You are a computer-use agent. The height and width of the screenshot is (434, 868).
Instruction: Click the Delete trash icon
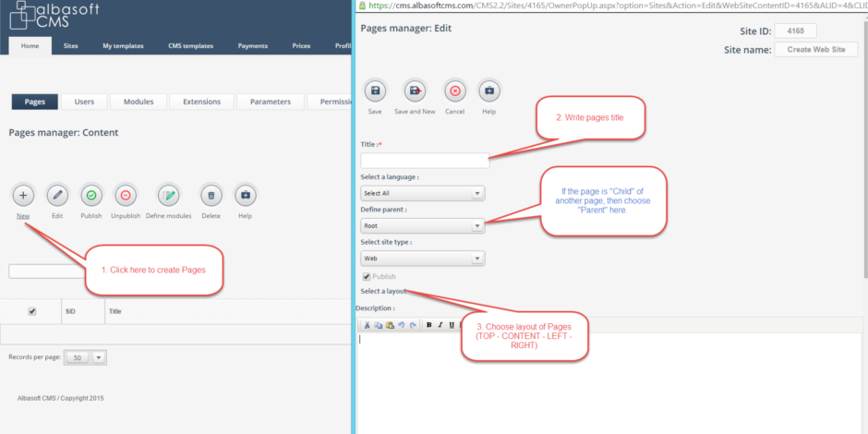[x=211, y=195]
